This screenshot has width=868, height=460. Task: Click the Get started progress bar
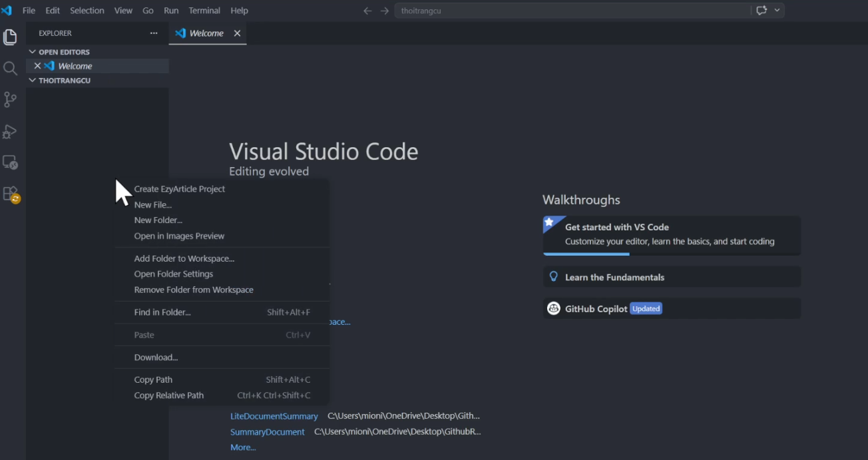672,254
